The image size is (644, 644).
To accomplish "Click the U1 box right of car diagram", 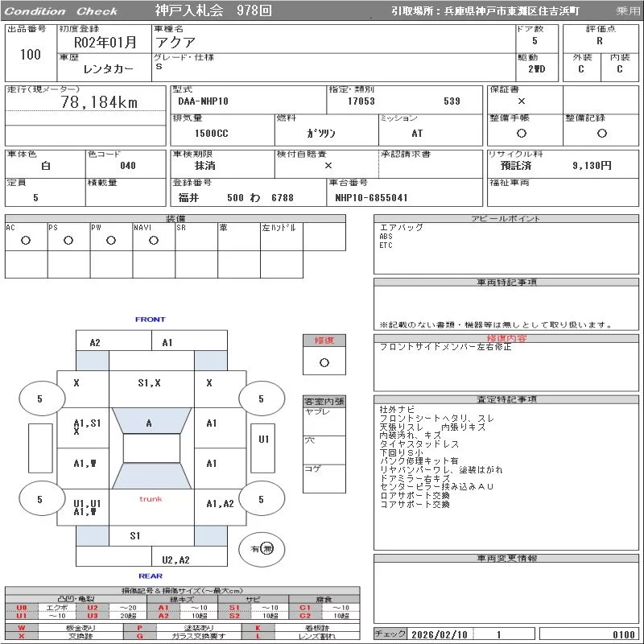I will pos(263,440).
